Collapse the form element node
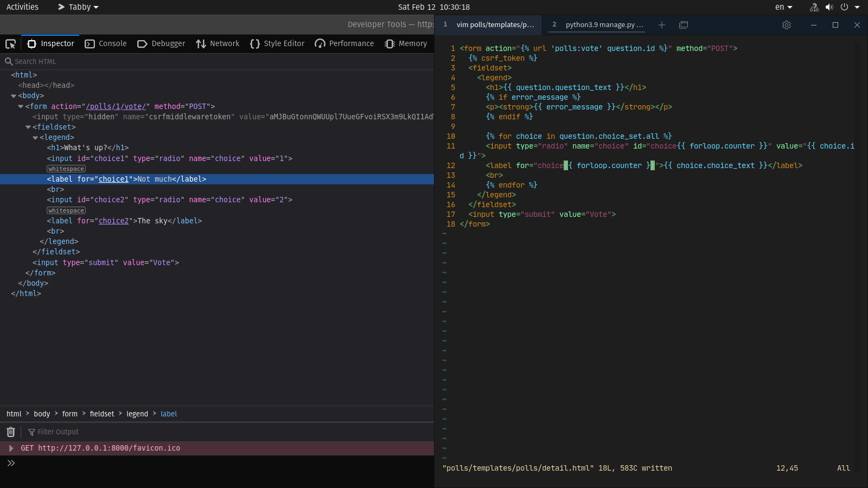Image resolution: width=868 pixels, height=488 pixels. (x=21, y=106)
